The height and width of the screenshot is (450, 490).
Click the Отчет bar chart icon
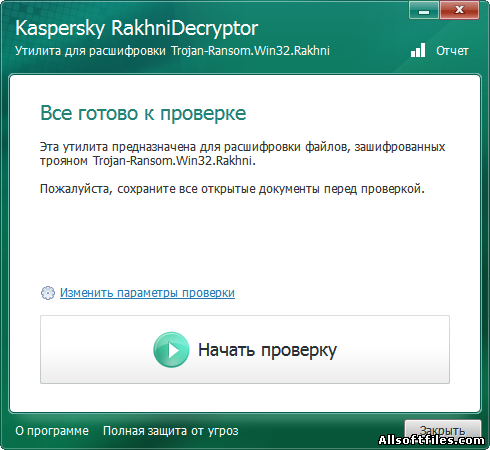point(418,50)
